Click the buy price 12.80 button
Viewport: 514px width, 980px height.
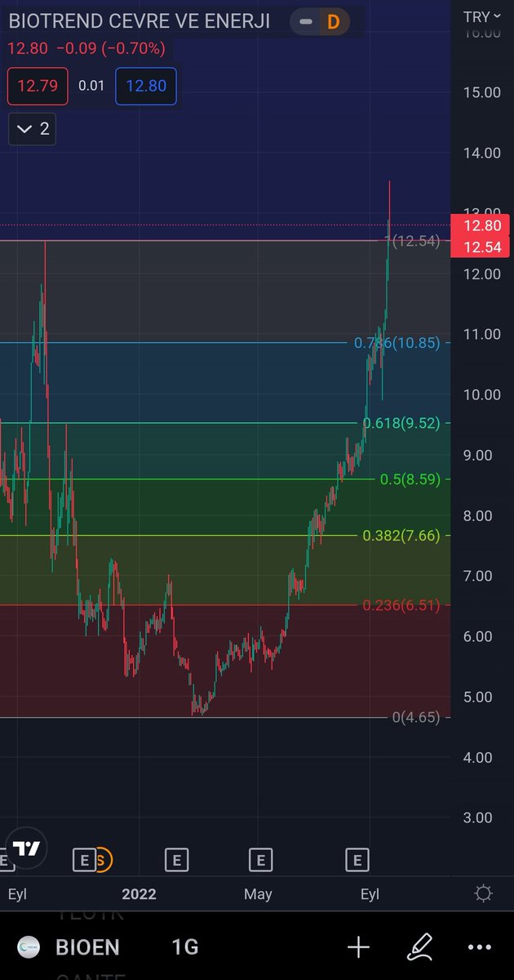[146, 86]
